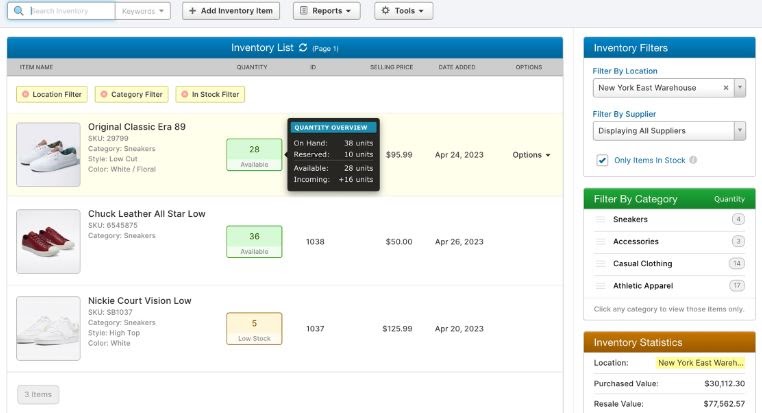Select the Casual Clothing category
Image resolution: width=762 pixels, height=413 pixels.
click(642, 264)
